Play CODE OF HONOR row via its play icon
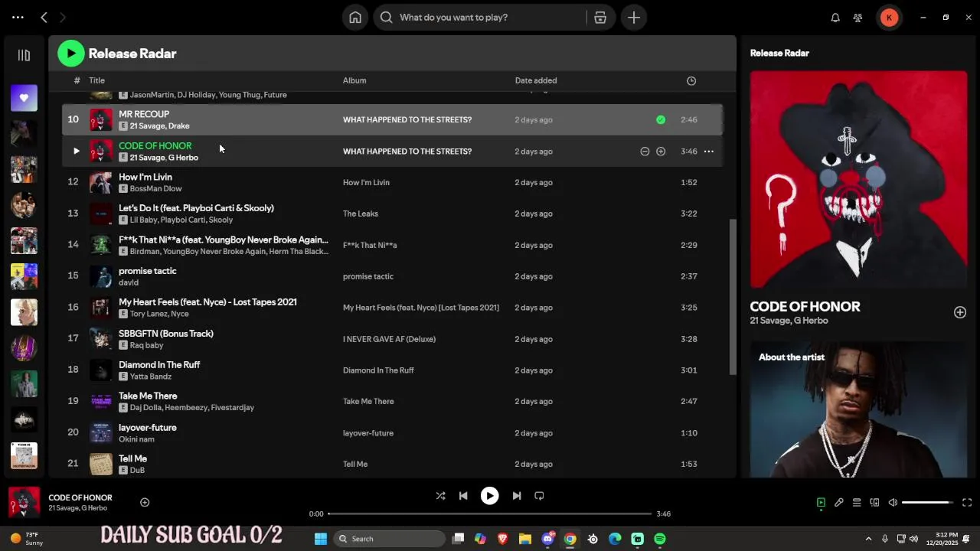This screenshot has height=551, width=980. [76, 152]
